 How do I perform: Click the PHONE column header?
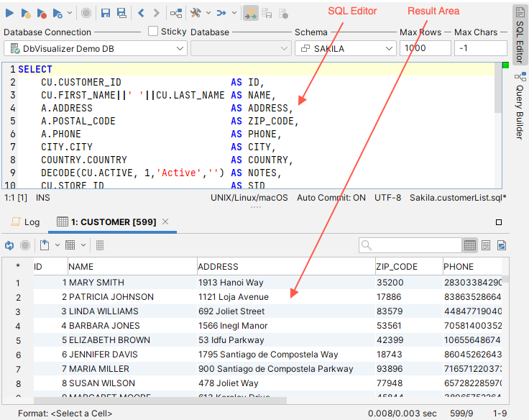[x=472, y=267]
